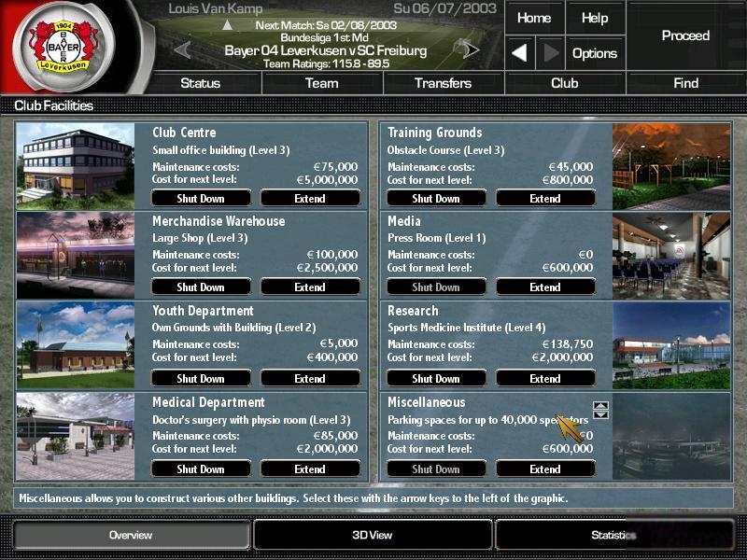Extend the Merchandise Warehouse
Screen dimensions: 747x560
(310, 287)
